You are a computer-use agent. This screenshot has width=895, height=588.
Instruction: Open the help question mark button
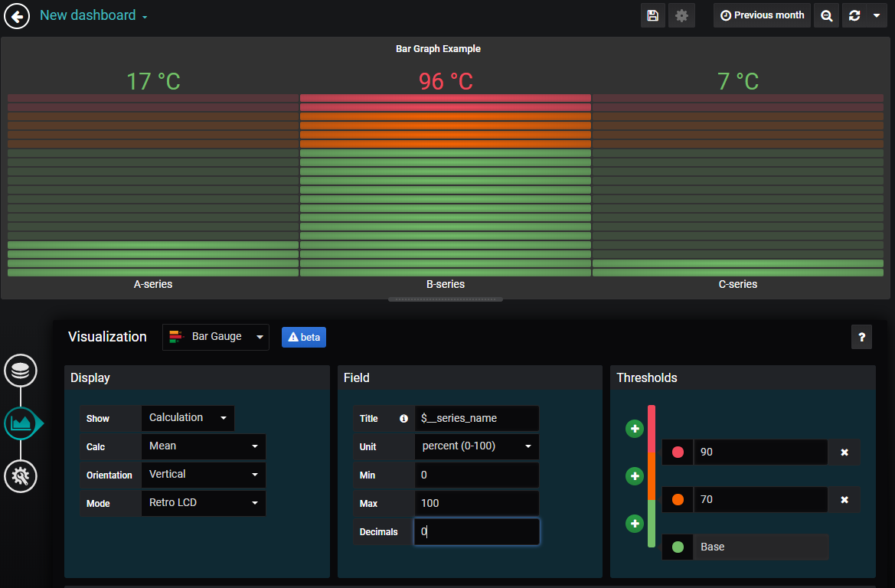click(x=862, y=337)
